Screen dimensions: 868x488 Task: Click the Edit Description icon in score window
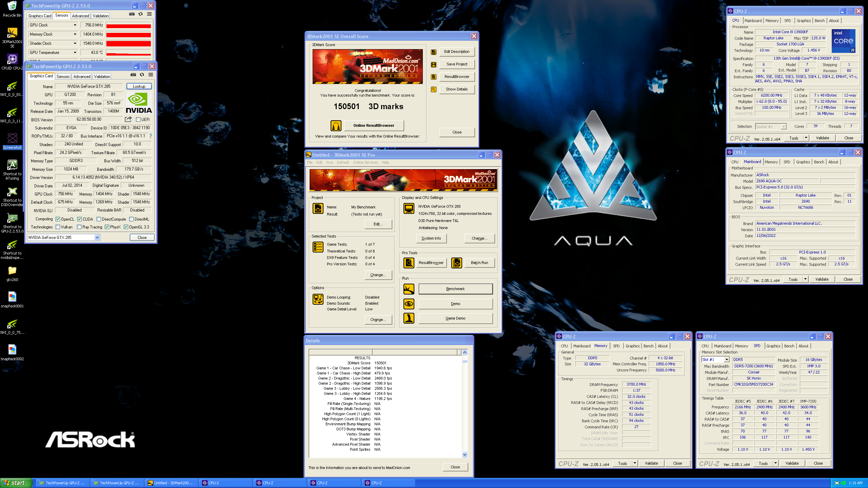pos(434,52)
